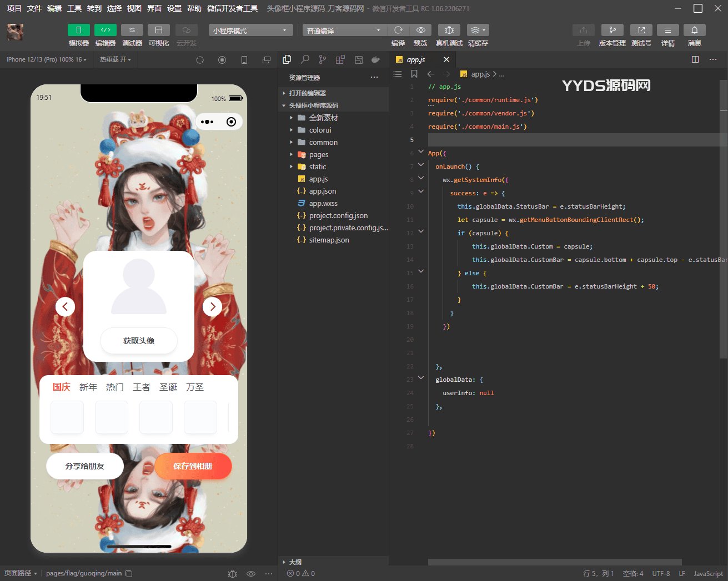
Task: Open project details panel
Action: [668, 30]
